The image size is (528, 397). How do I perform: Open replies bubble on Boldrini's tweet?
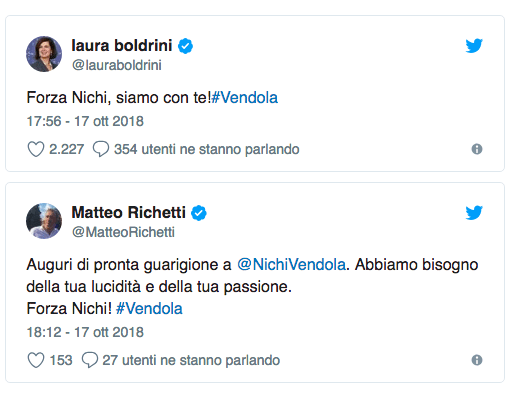point(101,149)
